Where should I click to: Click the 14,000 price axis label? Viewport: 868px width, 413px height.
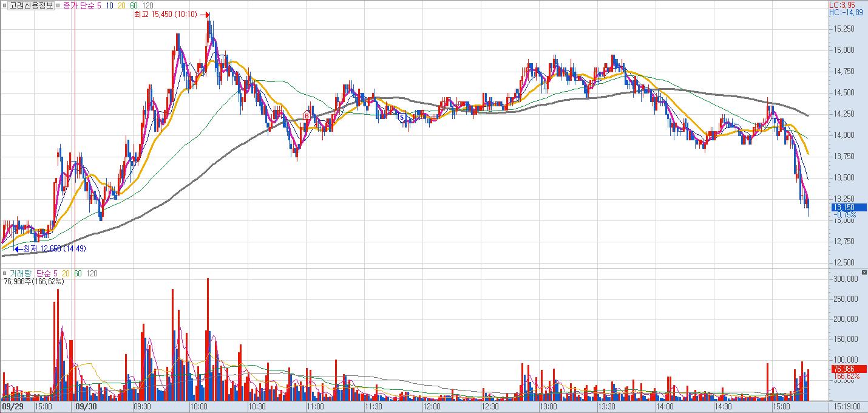(845, 135)
